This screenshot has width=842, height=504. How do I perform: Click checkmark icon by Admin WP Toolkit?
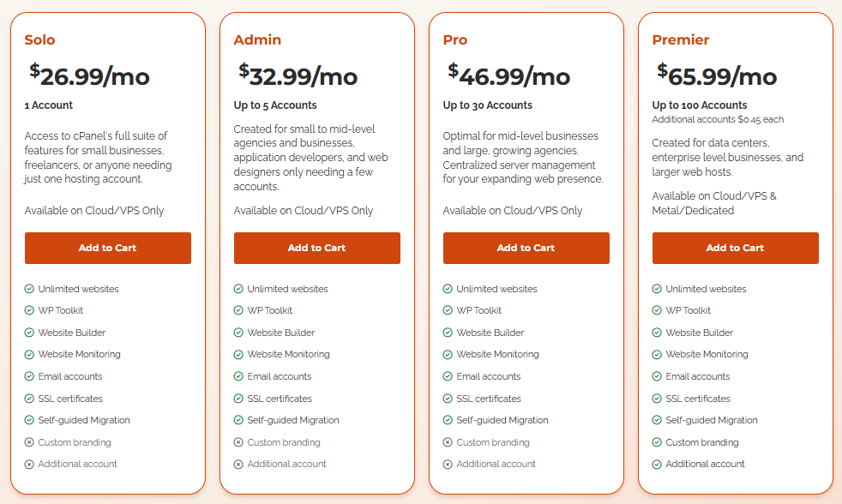pos(238,310)
